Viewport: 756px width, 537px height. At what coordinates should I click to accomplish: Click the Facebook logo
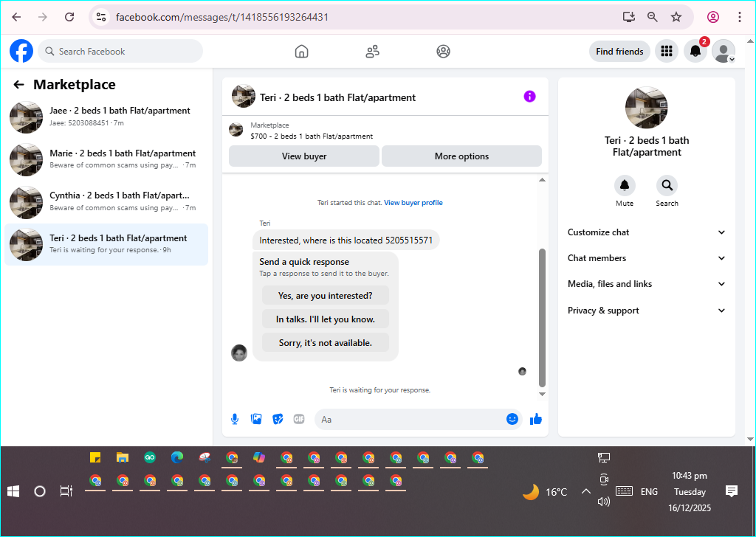(x=21, y=51)
